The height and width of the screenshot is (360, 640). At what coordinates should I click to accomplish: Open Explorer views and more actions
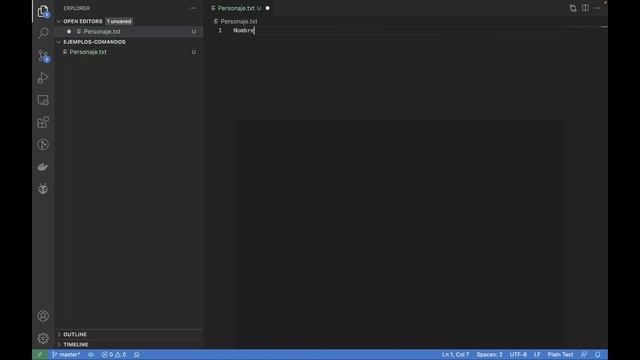click(192, 8)
